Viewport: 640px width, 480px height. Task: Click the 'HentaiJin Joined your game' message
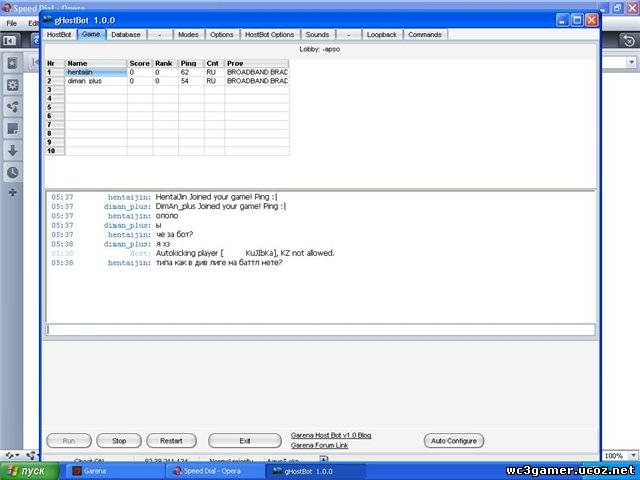click(216, 197)
